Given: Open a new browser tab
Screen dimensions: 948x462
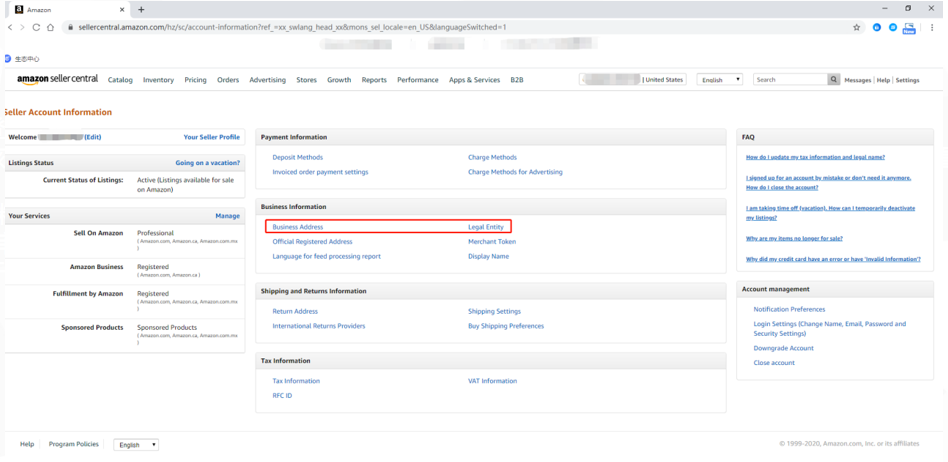Looking at the screenshot, I should [x=141, y=10].
